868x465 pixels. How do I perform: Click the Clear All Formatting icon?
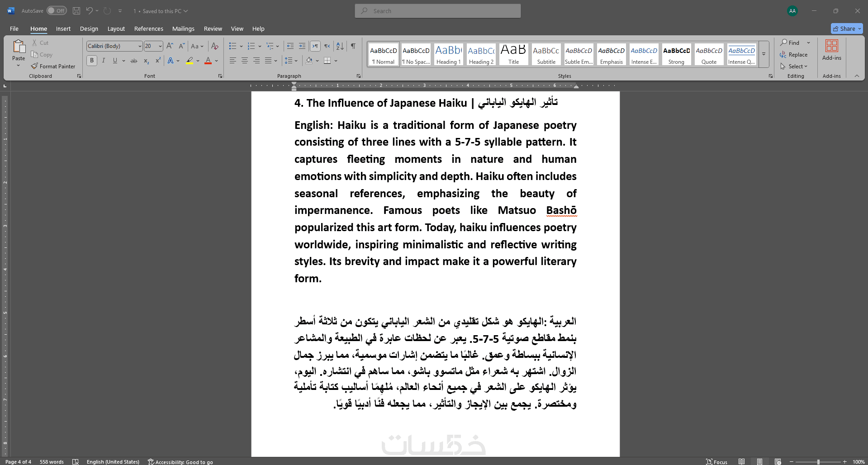click(x=215, y=46)
